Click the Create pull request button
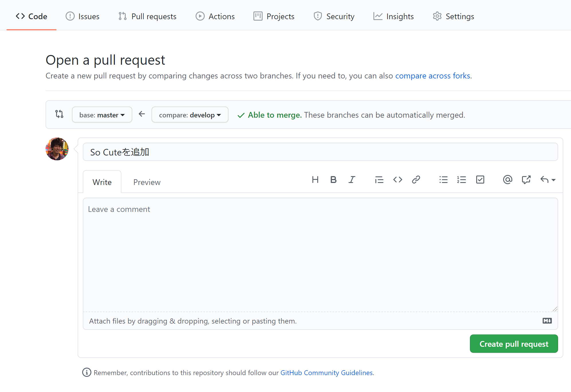Screen dimensions: 571x392 (x=514, y=344)
